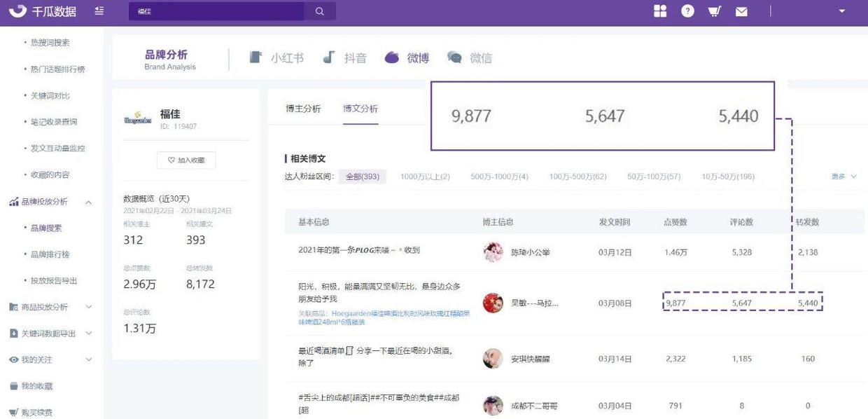This screenshot has height=419, width=868.
Task: Open the shopping cart icon
Action: (714, 11)
